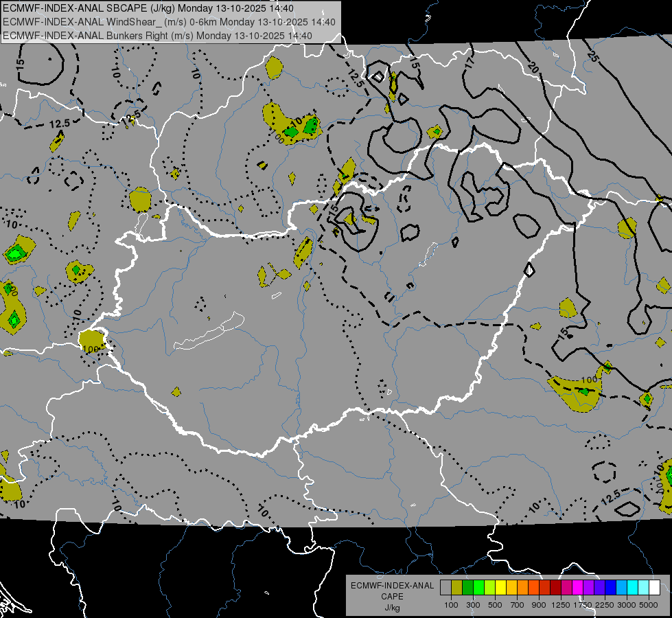The height and width of the screenshot is (618, 672).
Task: Click the '20' wind shear contour label
Action: 532,67
